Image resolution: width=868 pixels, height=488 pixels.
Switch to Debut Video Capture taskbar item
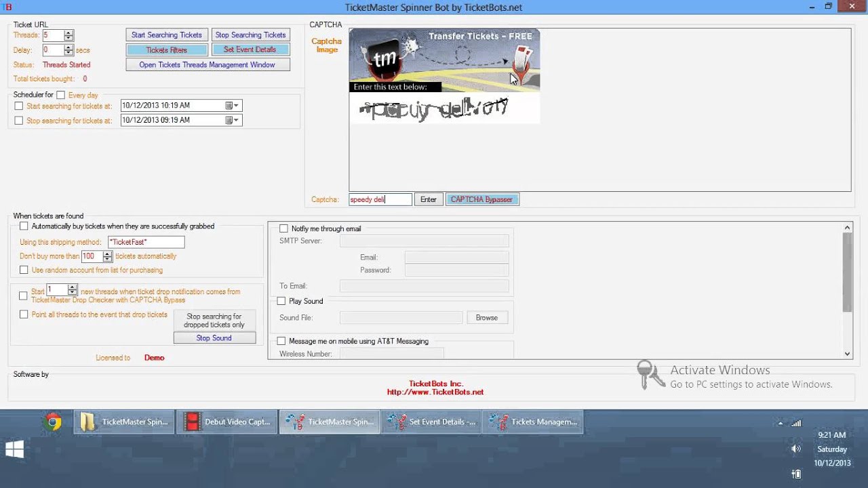[x=226, y=422]
